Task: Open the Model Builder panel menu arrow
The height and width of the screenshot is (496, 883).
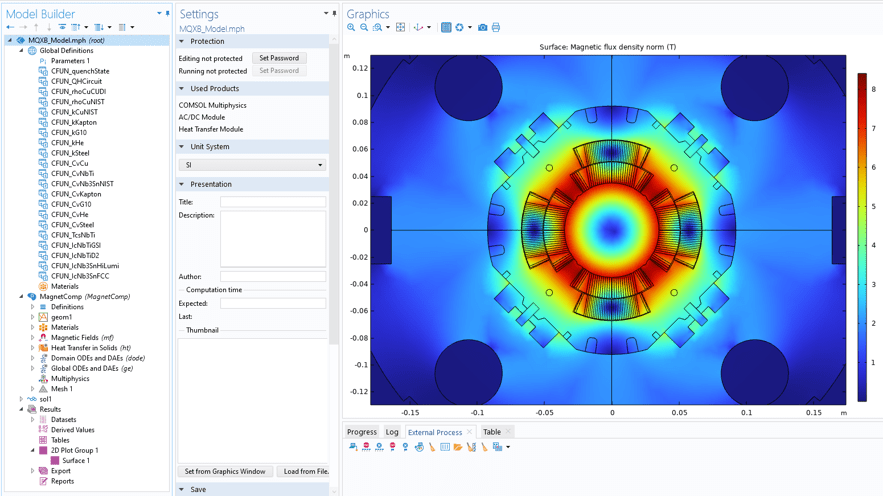Action: pyautogui.click(x=159, y=14)
